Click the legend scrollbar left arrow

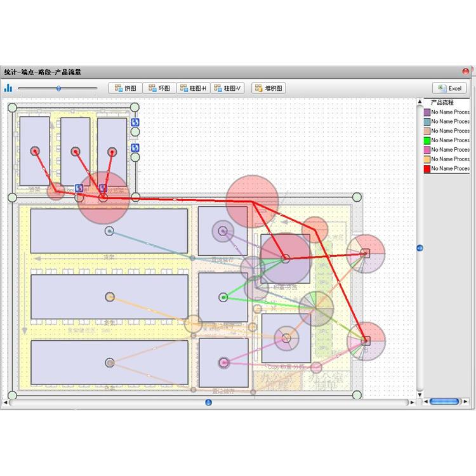(426, 402)
